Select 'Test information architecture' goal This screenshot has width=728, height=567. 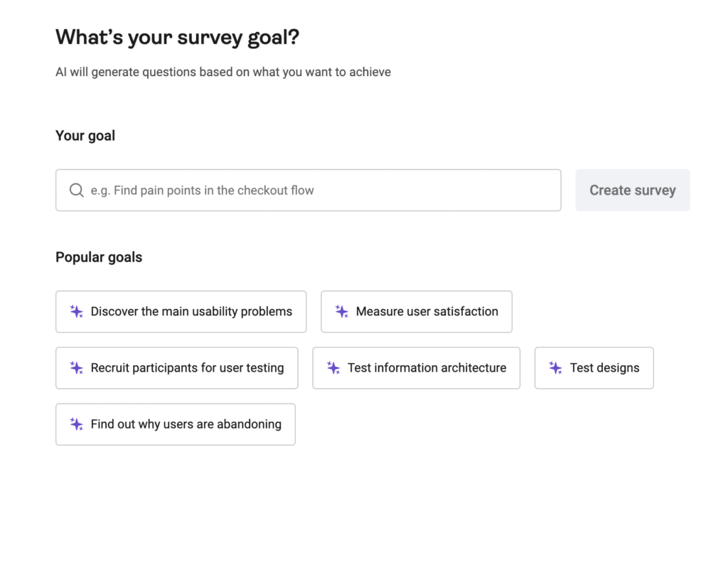tap(427, 368)
